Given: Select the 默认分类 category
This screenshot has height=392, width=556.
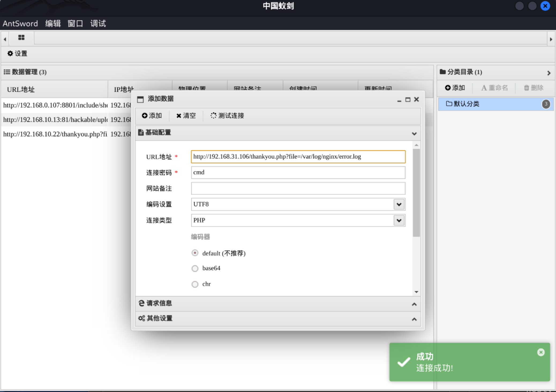Looking at the screenshot, I should (496, 104).
